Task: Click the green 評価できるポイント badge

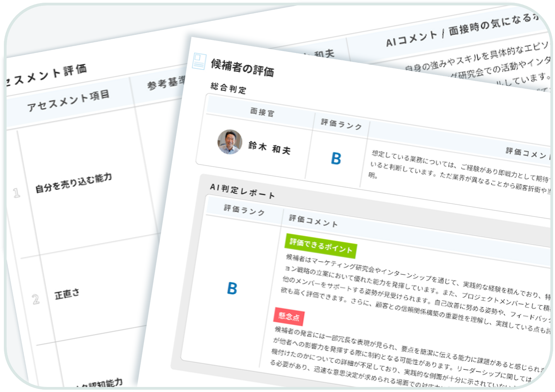Action: click(x=321, y=245)
